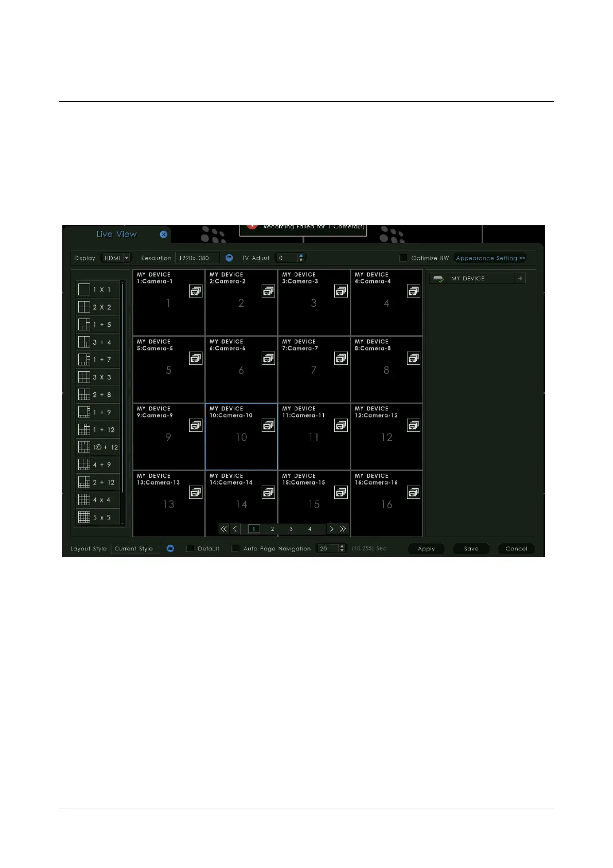This screenshot has width=613, height=868.
Task: Pick the 2 + 8 layout
Action: coord(98,395)
